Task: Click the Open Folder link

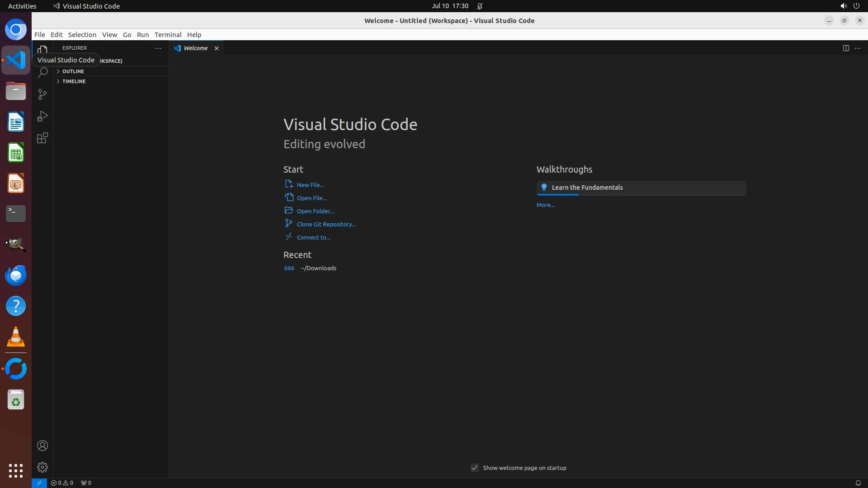Action: [x=315, y=211]
